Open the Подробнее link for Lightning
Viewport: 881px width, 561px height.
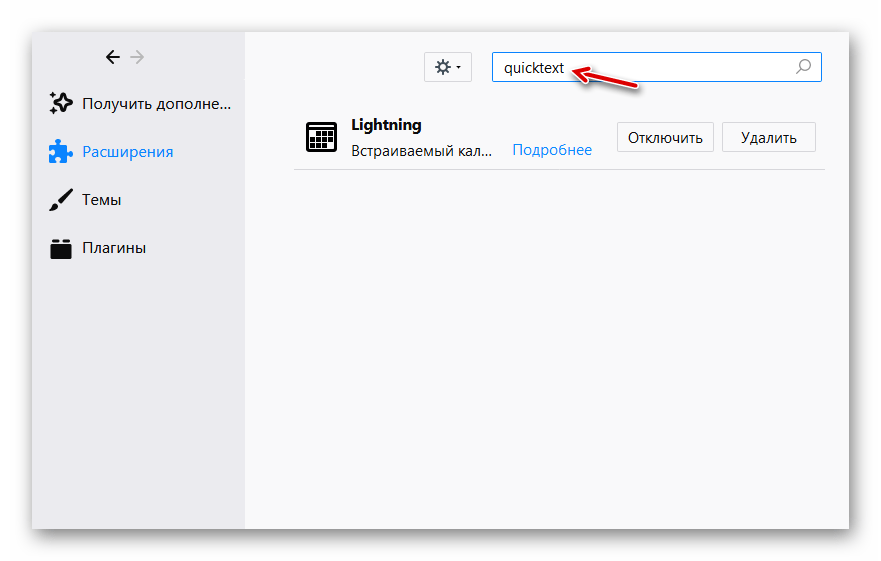[552, 150]
